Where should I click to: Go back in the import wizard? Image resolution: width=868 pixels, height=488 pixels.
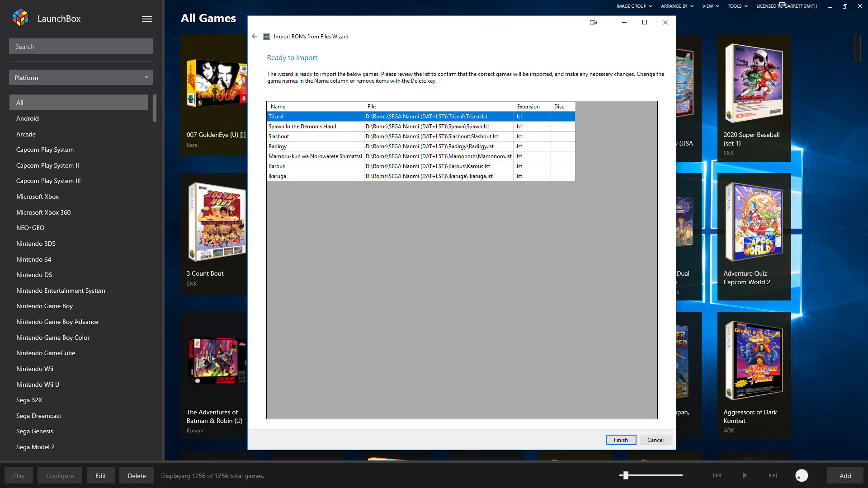click(255, 36)
